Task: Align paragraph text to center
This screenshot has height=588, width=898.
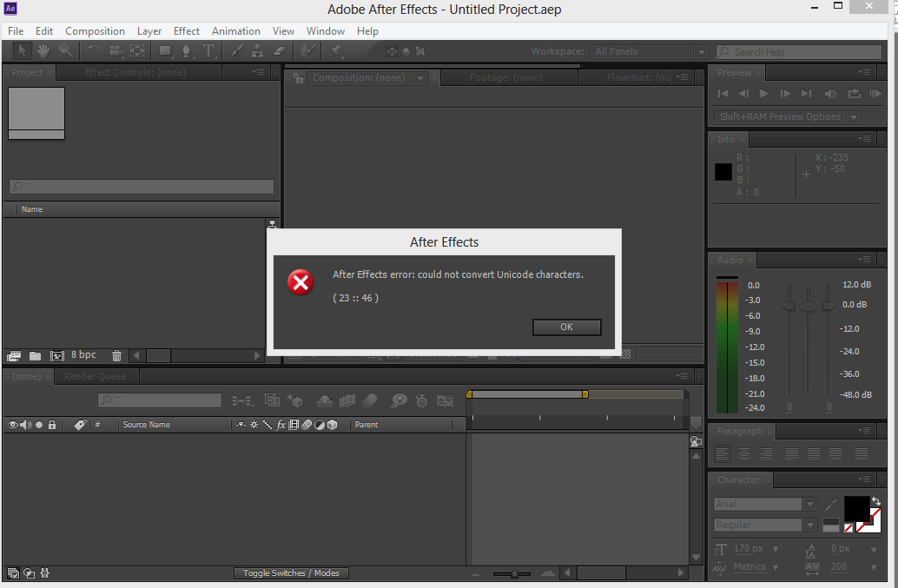Action: pos(744,454)
